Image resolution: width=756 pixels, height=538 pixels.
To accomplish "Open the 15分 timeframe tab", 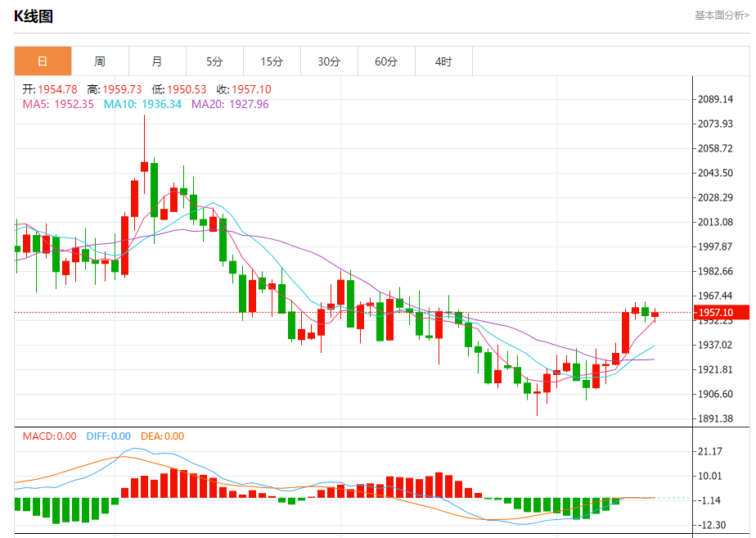I will [x=272, y=61].
